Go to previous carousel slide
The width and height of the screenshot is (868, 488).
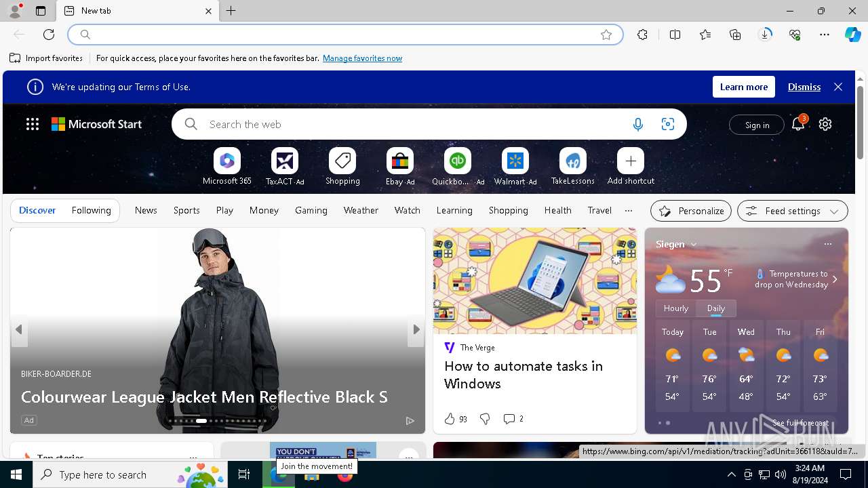pyautogui.click(x=19, y=329)
